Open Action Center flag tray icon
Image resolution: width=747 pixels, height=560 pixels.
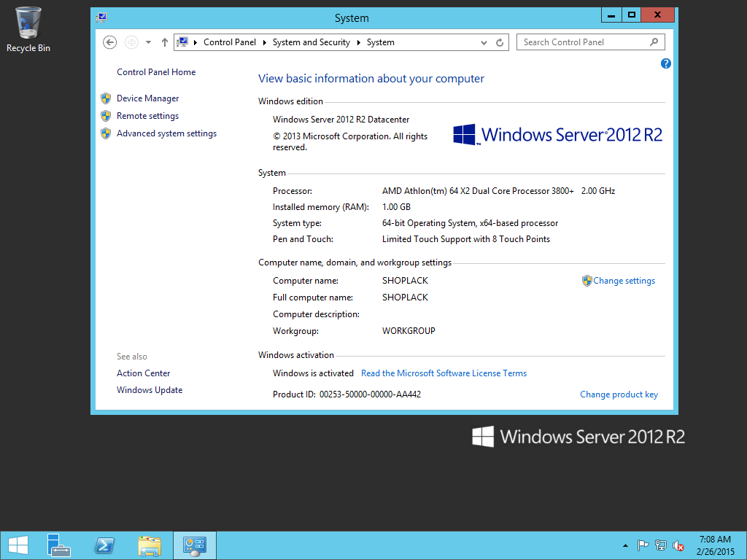click(x=643, y=545)
